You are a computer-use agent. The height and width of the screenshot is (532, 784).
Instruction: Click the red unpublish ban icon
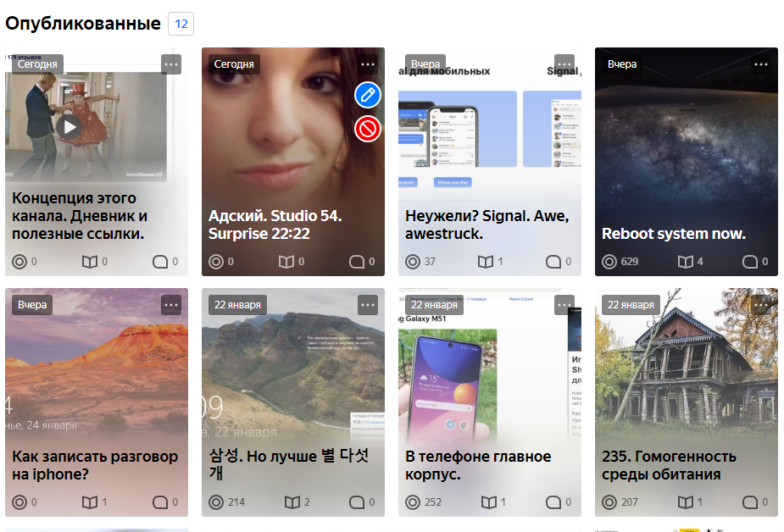[x=368, y=129]
